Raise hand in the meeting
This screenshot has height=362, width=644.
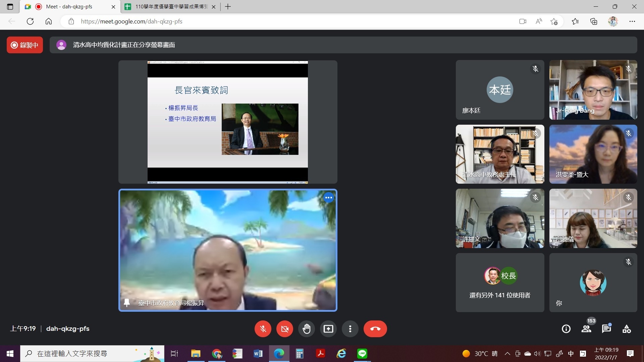[307, 329]
